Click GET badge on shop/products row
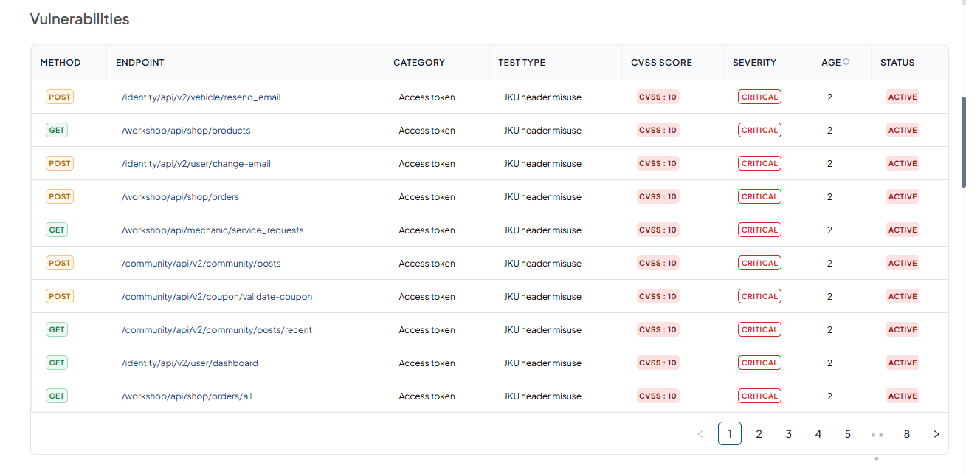Viewport: 980px width, 474px height. point(57,130)
